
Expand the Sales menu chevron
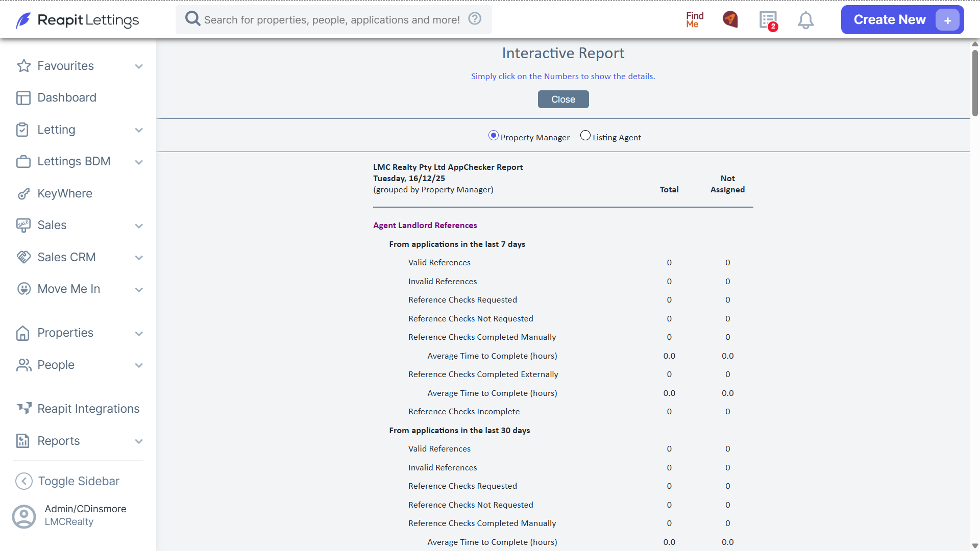[139, 226]
